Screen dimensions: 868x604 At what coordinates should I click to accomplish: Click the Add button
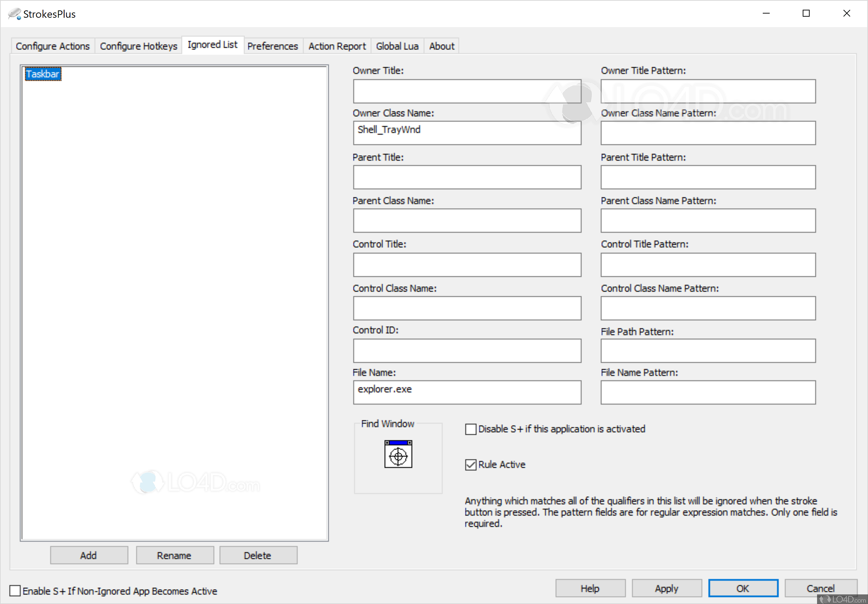point(89,555)
